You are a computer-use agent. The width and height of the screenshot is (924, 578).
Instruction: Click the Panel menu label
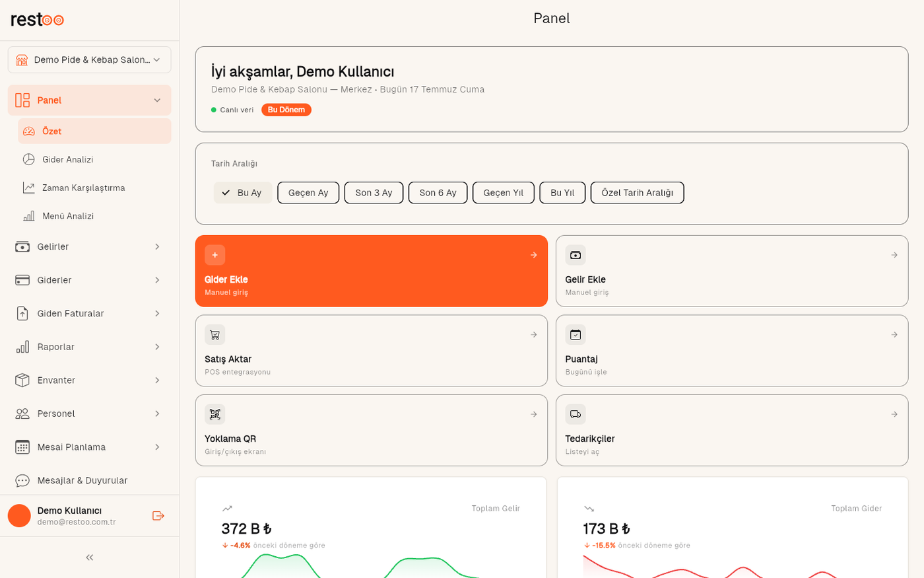pos(49,100)
